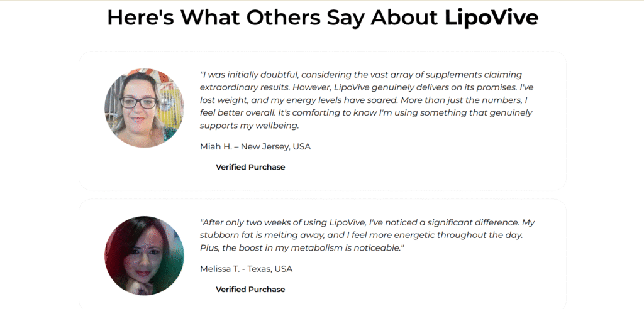Click Verified Purchase under Melissa T.'s review
Screen dimensions: 644x309
(250, 290)
